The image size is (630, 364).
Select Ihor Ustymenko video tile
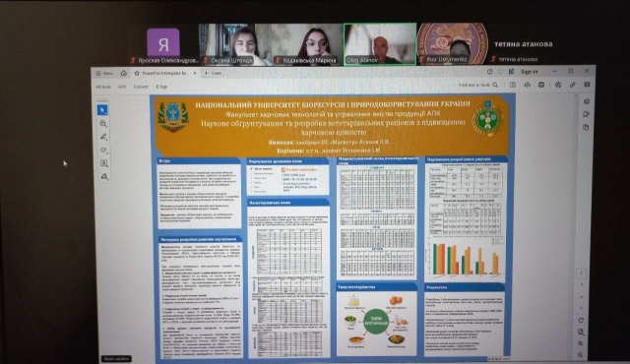click(453, 43)
